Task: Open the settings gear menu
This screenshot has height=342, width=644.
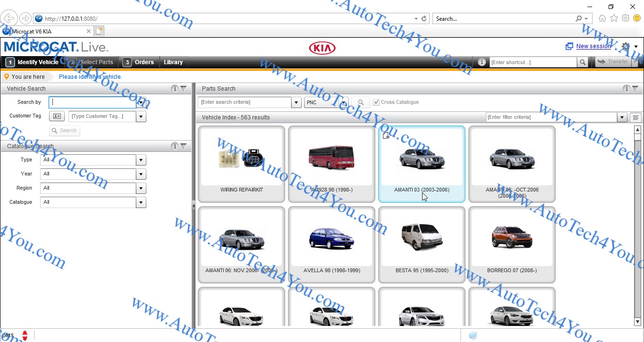Action: click(626, 46)
